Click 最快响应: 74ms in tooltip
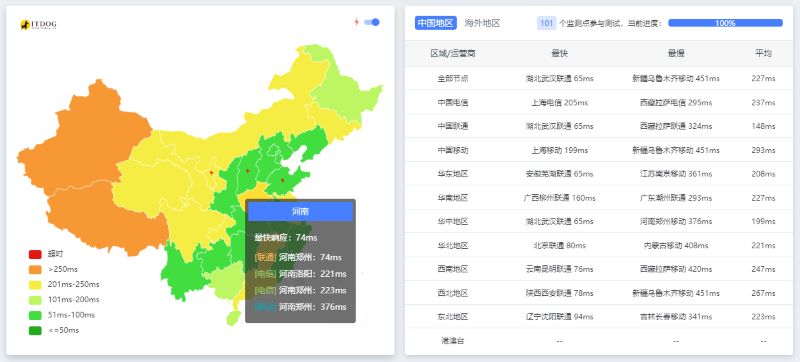Image resolution: width=800 pixels, height=362 pixels. click(x=286, y=238)
